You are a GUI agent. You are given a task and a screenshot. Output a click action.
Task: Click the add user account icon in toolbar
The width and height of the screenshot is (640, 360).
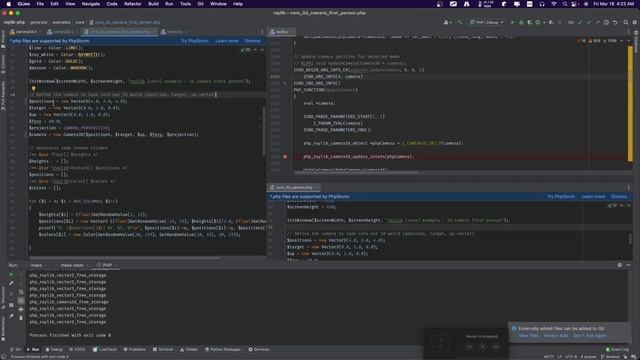pos(447,22)
